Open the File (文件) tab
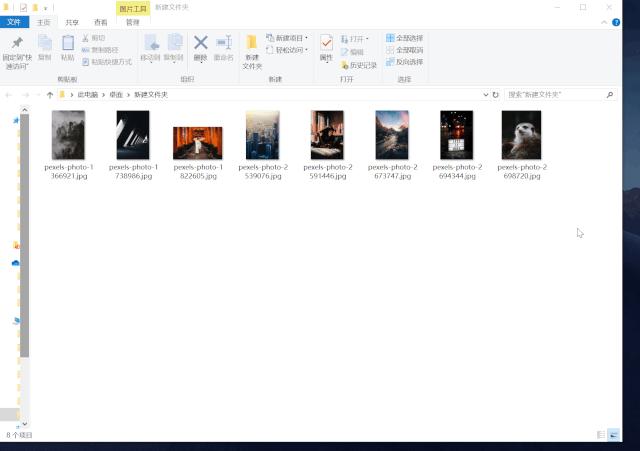Viewport: 640px width, 451px height. pos(14,22)
